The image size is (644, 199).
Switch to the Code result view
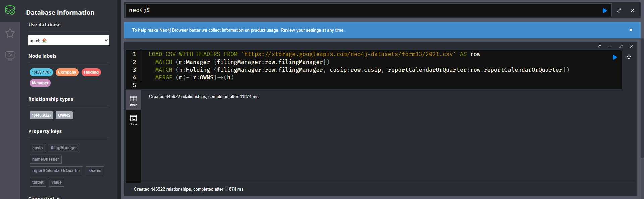tap(133, 120)
